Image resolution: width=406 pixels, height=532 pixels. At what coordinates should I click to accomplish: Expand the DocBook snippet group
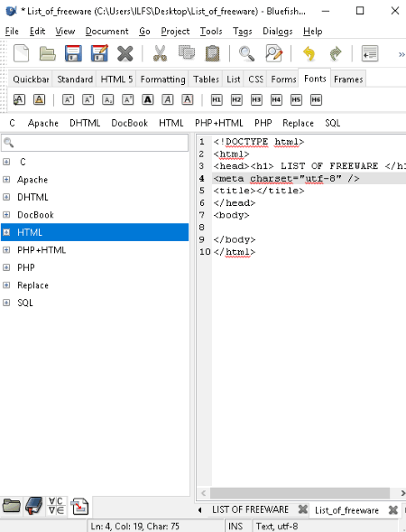click(6, 215)
